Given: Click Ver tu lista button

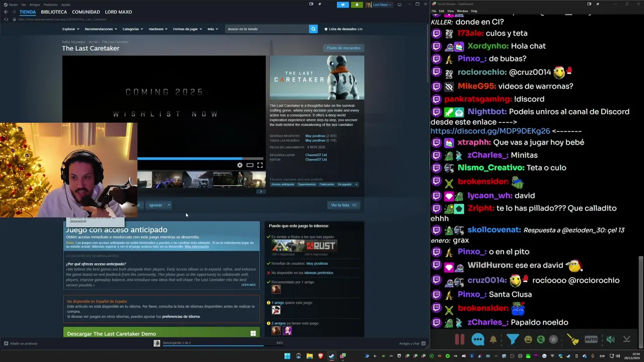Looking at the screenshot, I should click(344, 205).
